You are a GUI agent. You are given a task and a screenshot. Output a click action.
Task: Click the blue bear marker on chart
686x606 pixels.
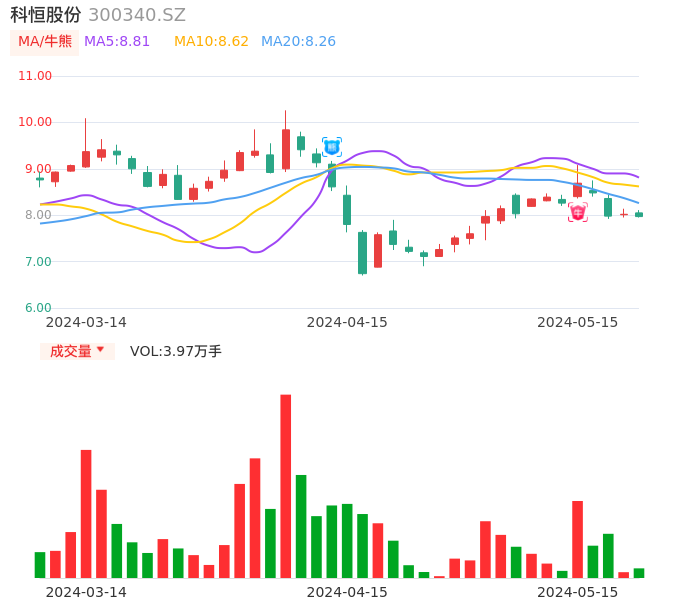(332, 146)
